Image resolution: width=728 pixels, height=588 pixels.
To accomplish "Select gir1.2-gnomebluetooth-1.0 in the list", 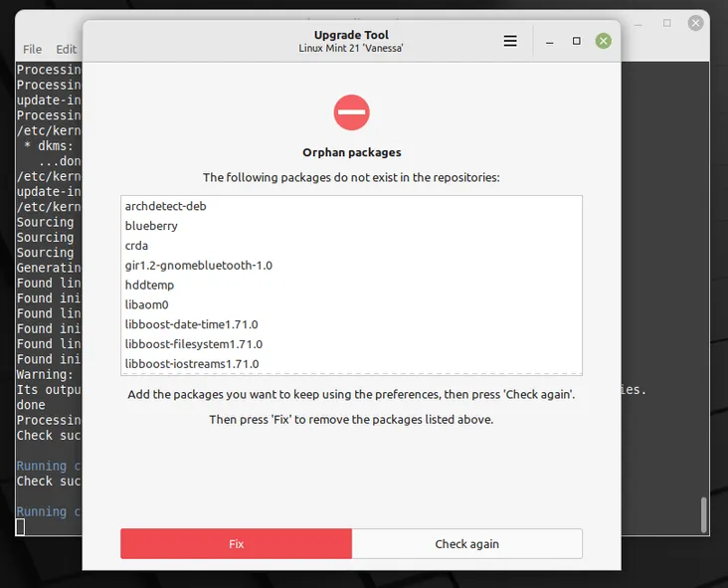I will click(198, 266).
